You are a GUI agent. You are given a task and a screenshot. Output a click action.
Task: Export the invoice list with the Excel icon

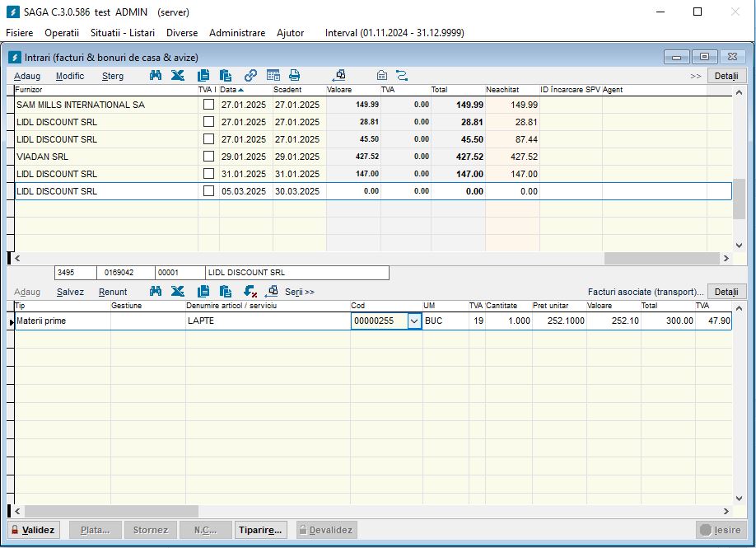(177, 75)
